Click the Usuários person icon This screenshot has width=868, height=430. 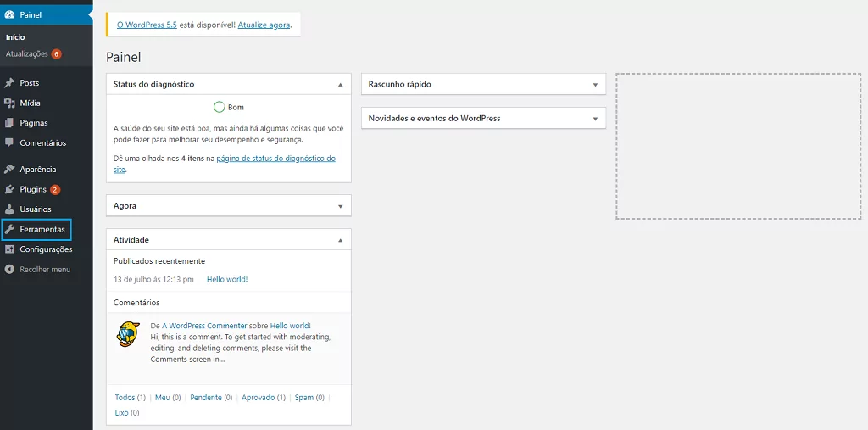point(8,209)
